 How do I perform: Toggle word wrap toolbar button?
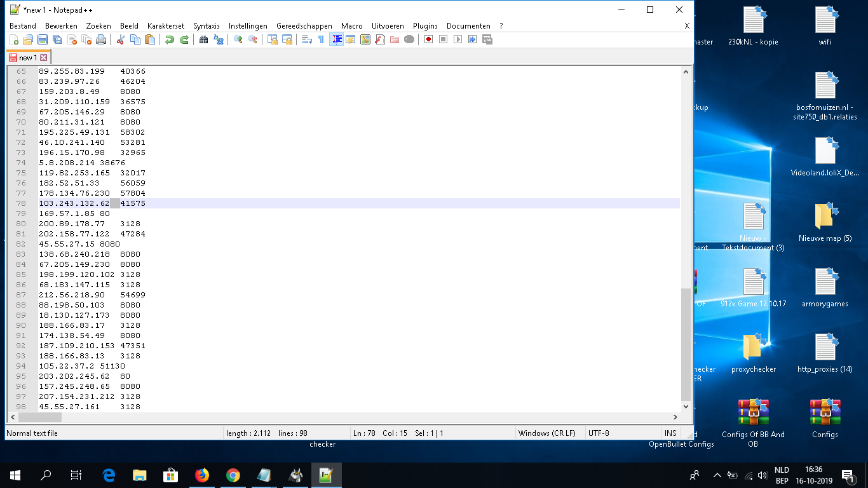[306, 39]
